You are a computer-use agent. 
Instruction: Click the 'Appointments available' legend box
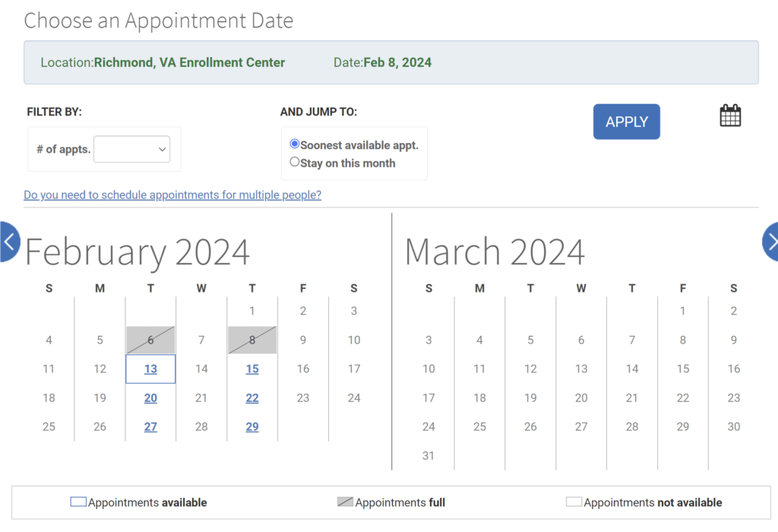[78, 502]
